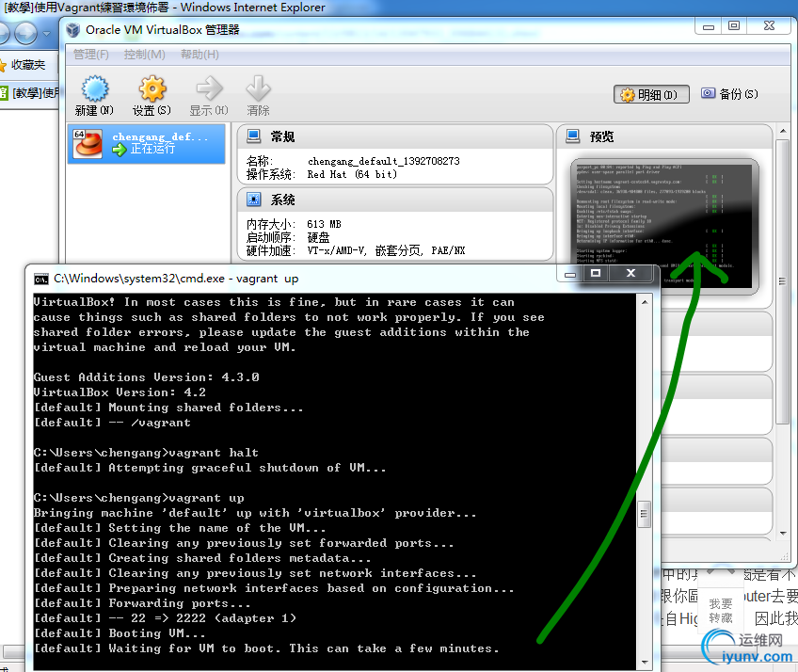The width and height of the screenshot is (798, 672).
Task: Switch to Snapshots (备份) view button
Action: 729,94
